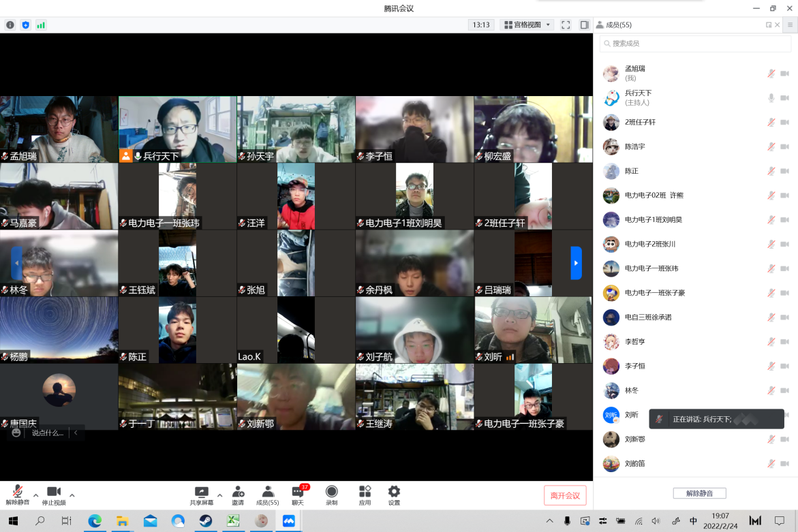Screen dimensions: 798x532
Task: Open the Share Screen (共享屏幕) tool
Action: (201, 495)
